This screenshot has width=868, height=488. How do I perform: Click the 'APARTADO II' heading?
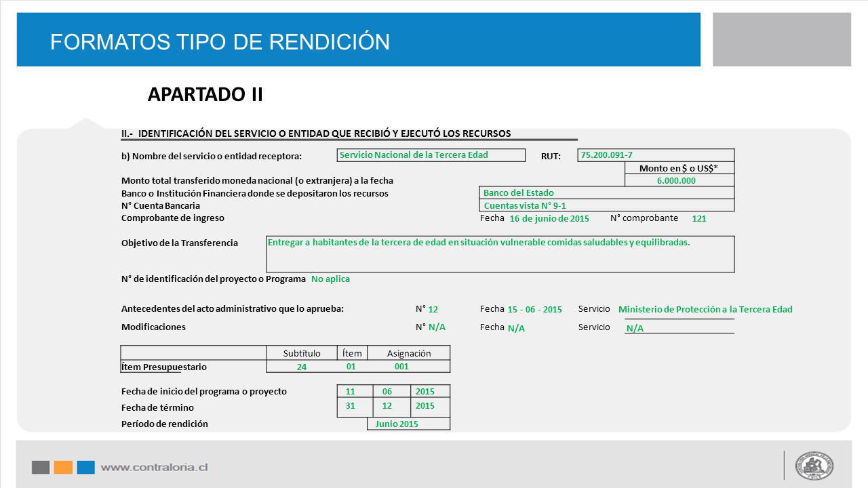[205, 94]
